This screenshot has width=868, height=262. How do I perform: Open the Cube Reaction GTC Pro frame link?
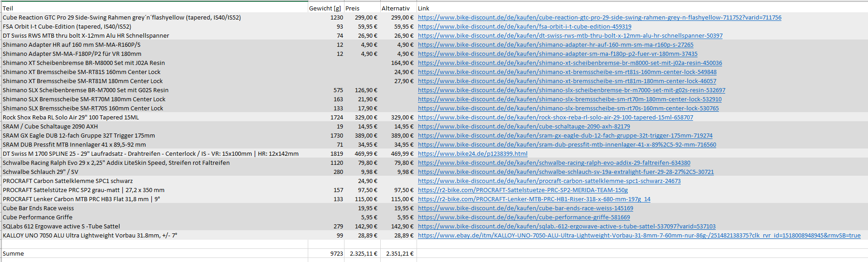tap(599, 18)
